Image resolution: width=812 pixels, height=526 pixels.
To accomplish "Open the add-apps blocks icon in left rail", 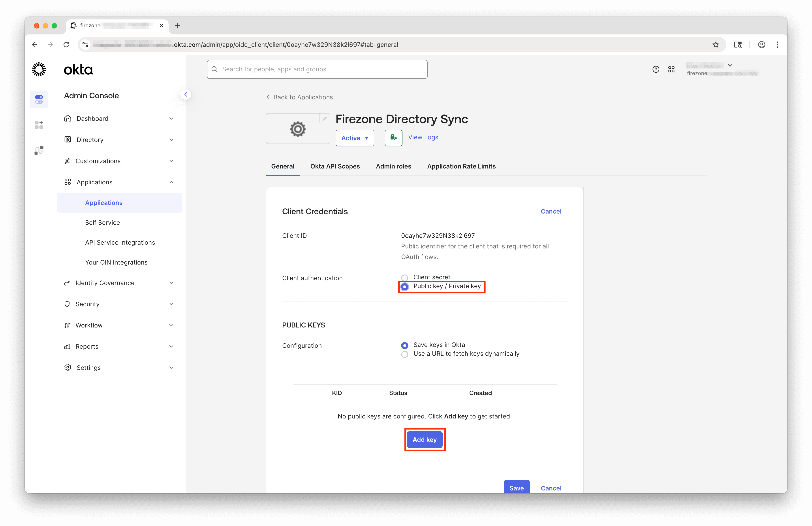I will click(39, 125).
